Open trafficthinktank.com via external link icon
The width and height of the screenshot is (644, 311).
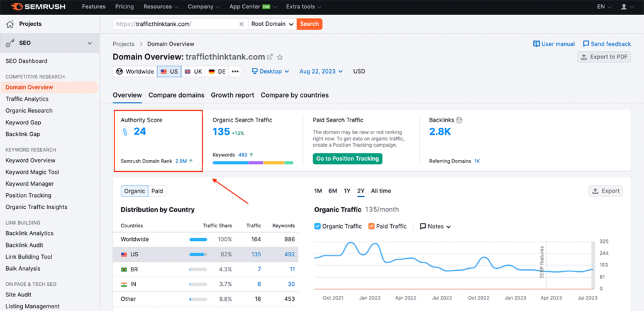270,57
